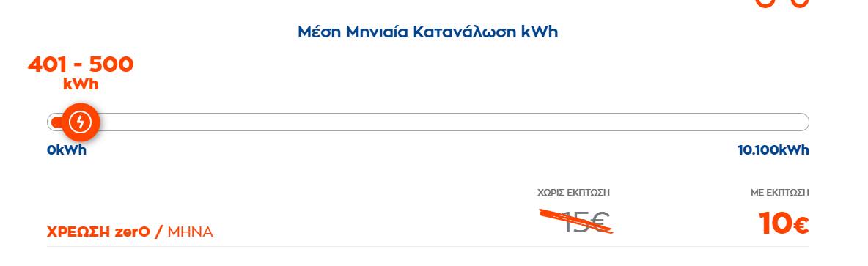The height and width of the screenshot is (266, 868).
Task: Click the lightning bolt slider handle
Action: click(80, 122)
